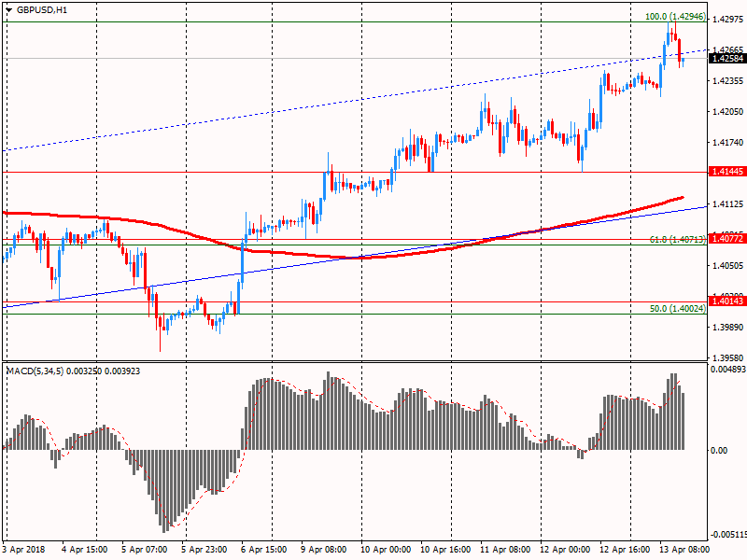747x560 pixels.
Task: Click the 1.42355 price scale value
Action: tap(728, 80)
